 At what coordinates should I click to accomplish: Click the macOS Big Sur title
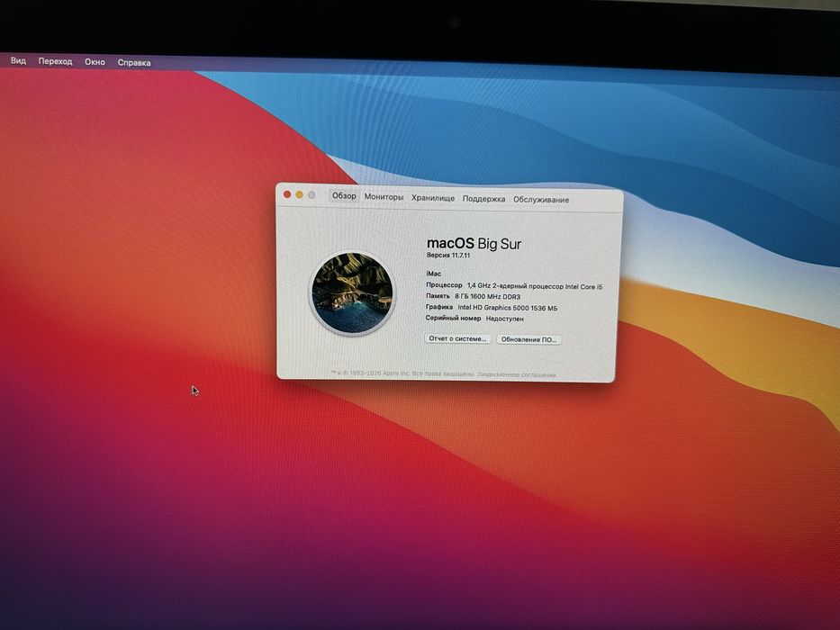click(474, 243)
